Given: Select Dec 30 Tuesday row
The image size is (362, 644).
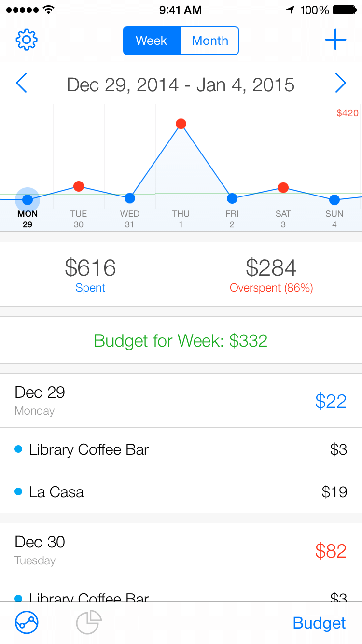Looking at the screenshot, I should [181, 550].
